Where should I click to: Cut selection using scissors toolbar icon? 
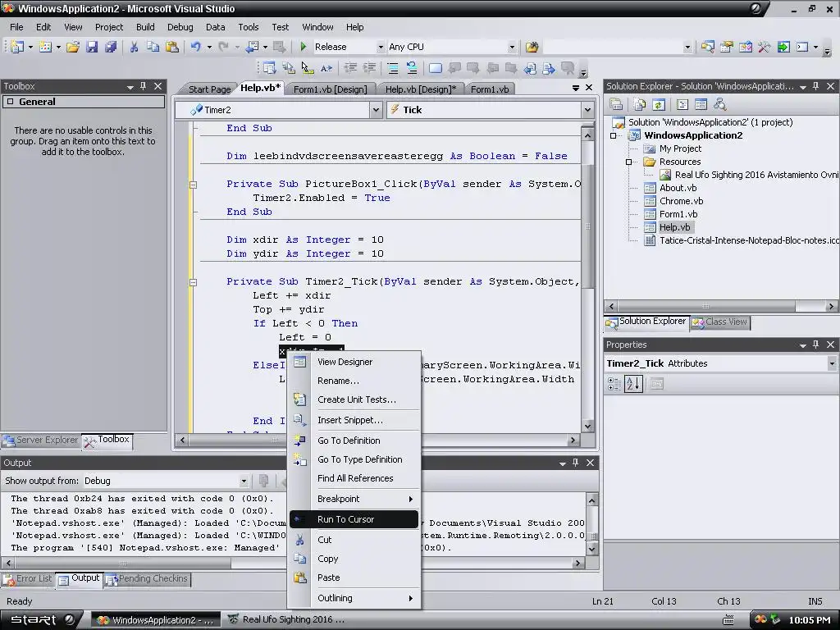coord(134,47)
